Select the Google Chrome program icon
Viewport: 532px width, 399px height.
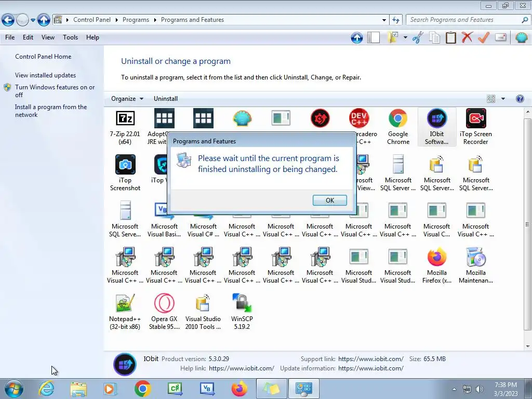pos(398,127)
